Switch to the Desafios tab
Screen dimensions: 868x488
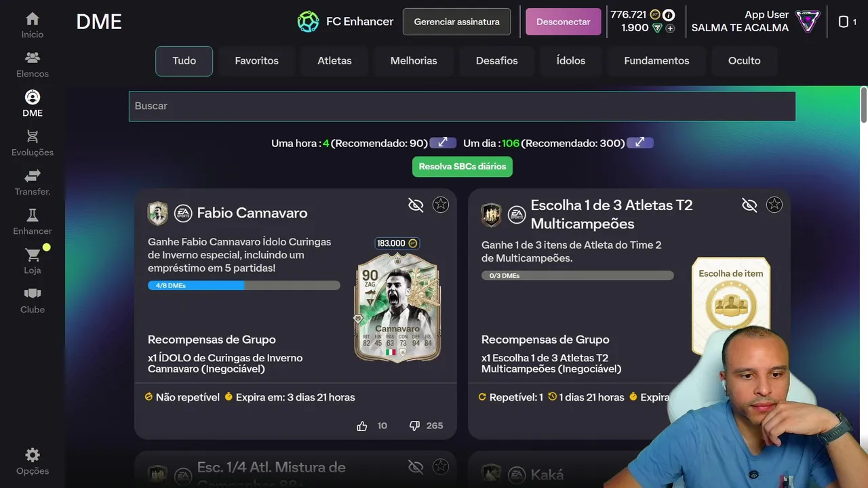496,61
